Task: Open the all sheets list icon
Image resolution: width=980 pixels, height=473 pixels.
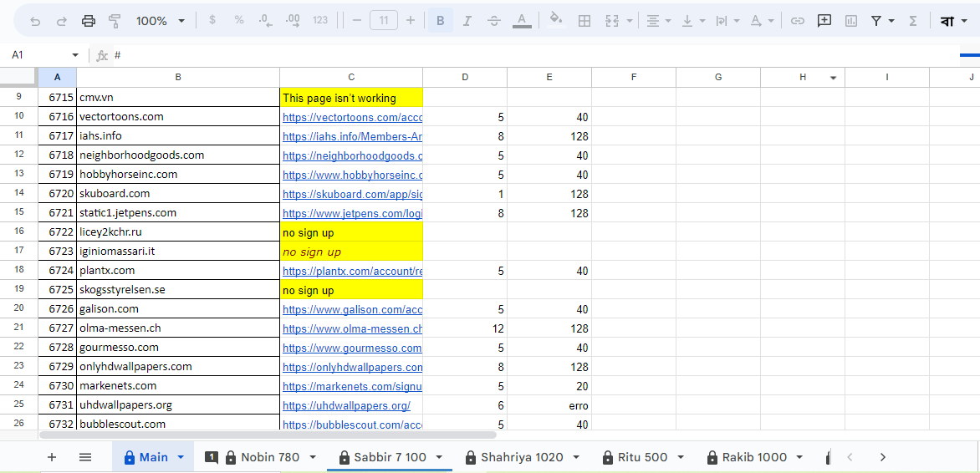Action: click(85, 457)
